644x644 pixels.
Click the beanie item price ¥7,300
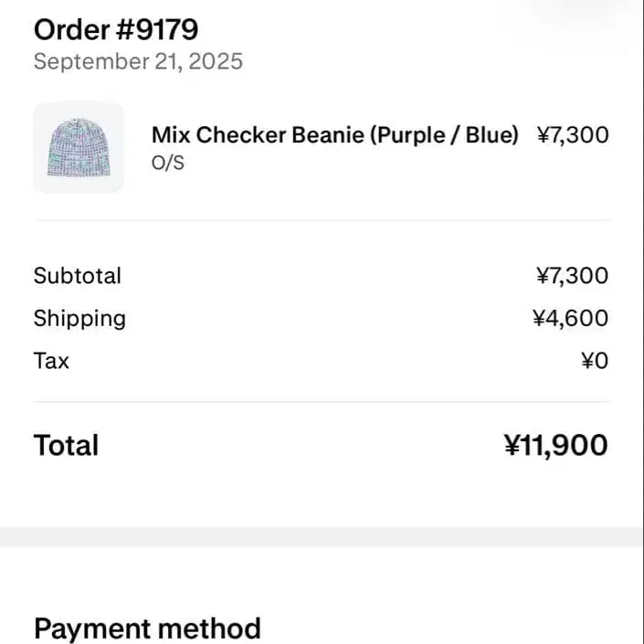(572, 135)
